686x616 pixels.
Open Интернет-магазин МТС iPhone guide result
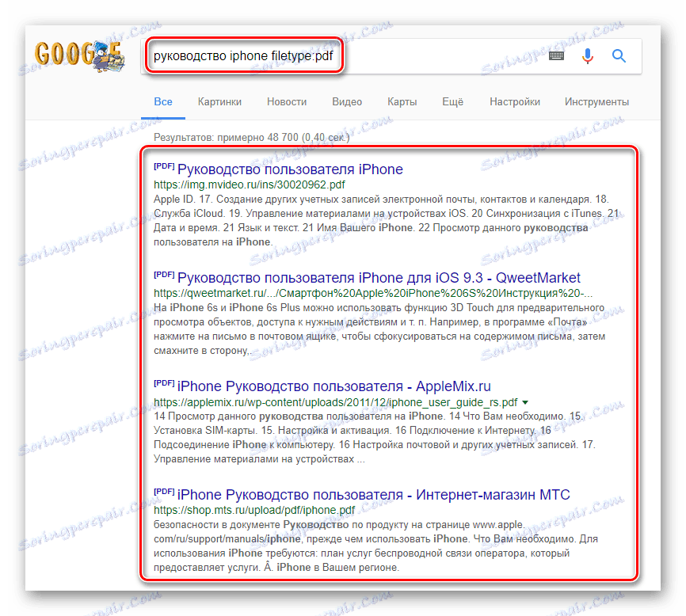tap(374, 494)
